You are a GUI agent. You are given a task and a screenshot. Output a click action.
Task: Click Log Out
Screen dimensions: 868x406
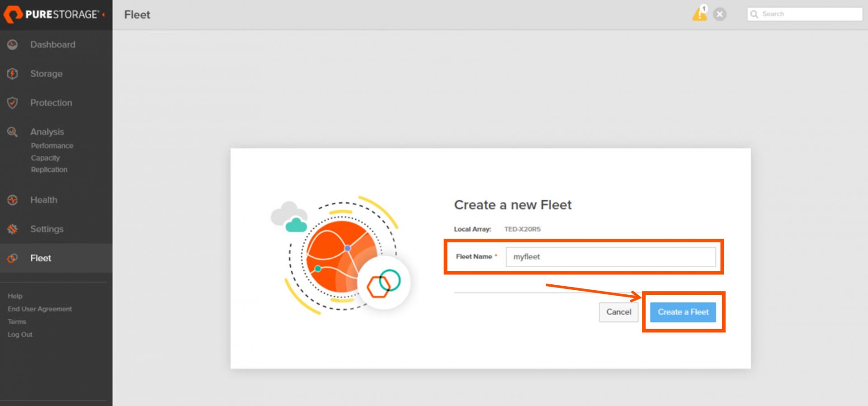point(20,335)
